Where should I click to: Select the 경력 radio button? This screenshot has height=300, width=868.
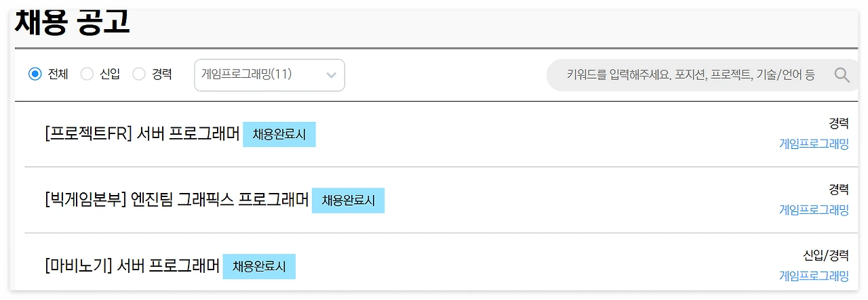[x=139, y=74]
